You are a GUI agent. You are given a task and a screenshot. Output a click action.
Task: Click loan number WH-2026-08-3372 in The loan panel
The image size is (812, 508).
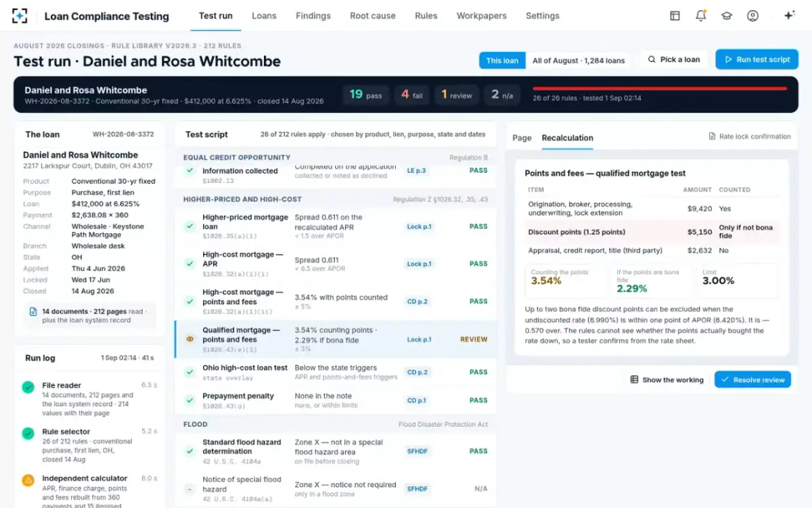123,135
